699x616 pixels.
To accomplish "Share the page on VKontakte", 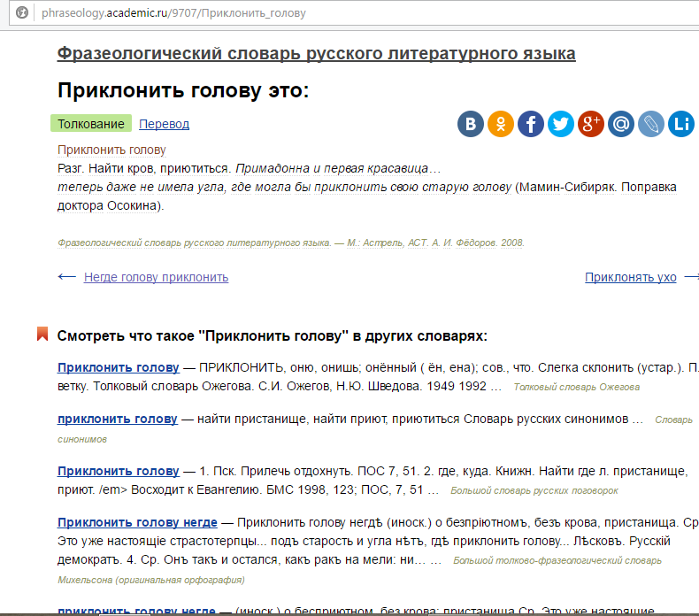I will coord(471,124).
